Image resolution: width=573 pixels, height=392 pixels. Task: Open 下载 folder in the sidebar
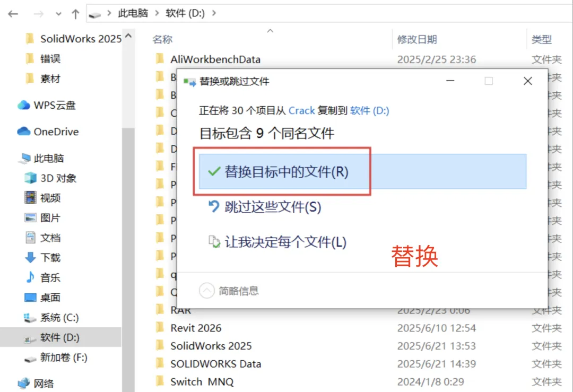coord(42,258)
